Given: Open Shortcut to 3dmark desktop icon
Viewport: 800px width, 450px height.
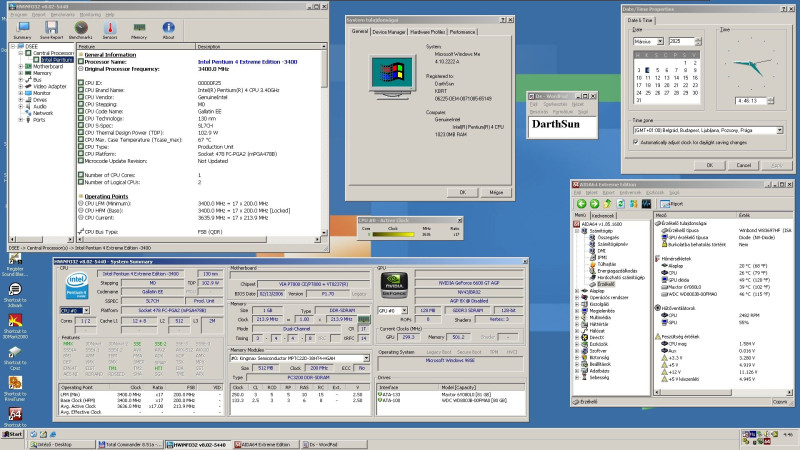Looking at the screenshot, I should (15, 294).
